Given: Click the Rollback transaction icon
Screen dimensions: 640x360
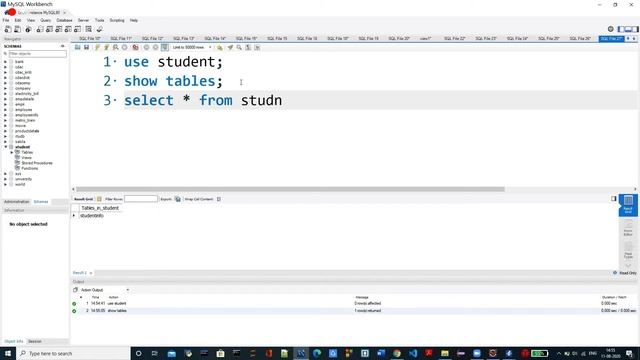Looking at the screenshot, I should tap(155, 47).
